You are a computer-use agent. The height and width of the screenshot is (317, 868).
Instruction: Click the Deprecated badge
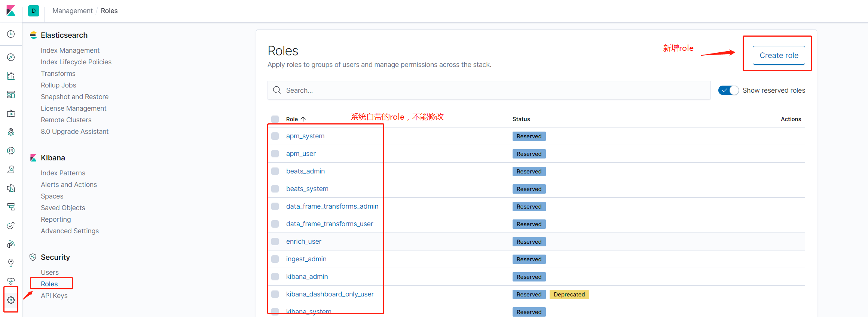[569, 294]
